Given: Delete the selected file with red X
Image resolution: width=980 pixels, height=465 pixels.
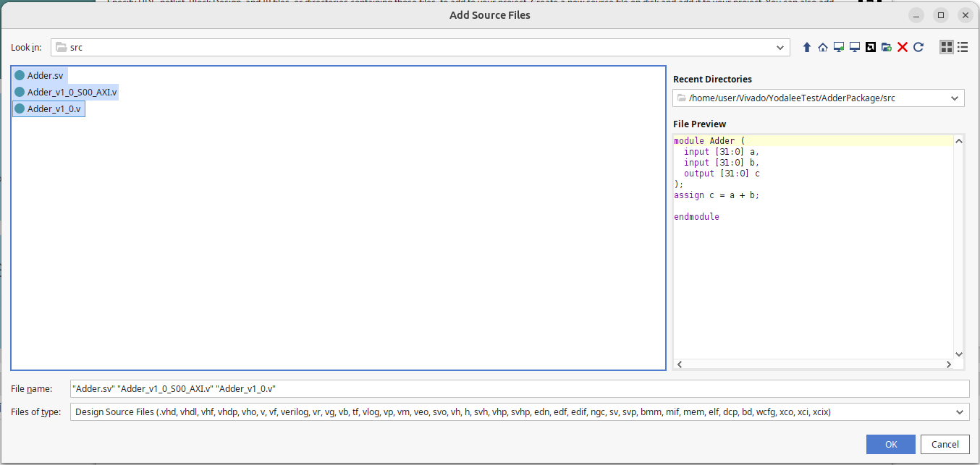Looking at the screenshot, I should 903,47.
